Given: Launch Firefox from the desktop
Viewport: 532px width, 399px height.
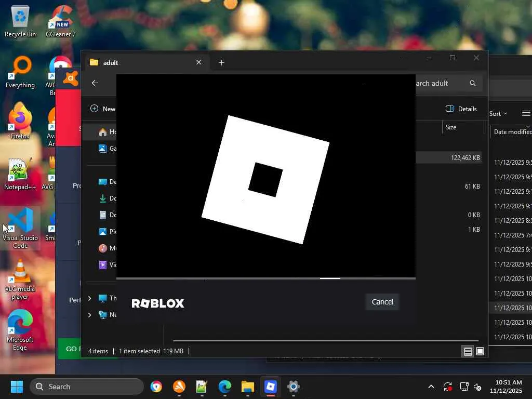Looking at the screenshot, I should [x=20, y=122].
